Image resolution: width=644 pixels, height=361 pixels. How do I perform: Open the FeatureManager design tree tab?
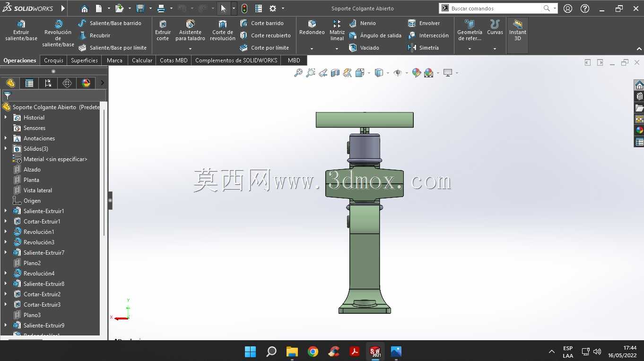(x=10, y=83)
